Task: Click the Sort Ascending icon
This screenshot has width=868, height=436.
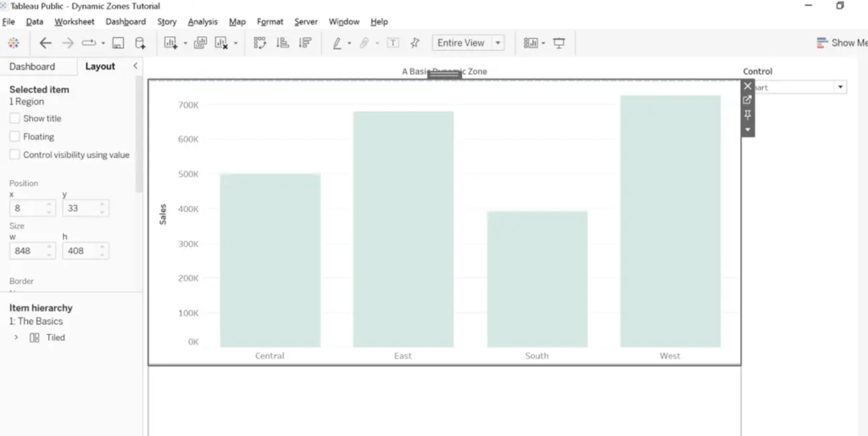Action: point(283,43)
